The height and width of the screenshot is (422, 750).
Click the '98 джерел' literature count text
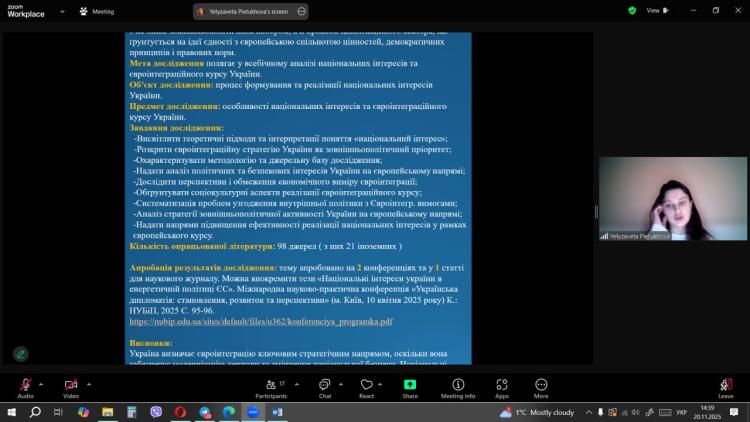click(297, 246)
